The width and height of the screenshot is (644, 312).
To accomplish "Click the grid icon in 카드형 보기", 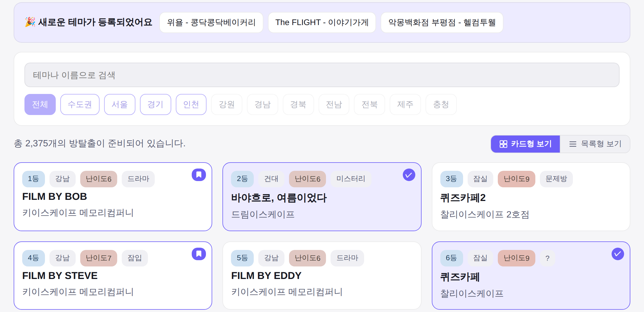I will [x=503, y=144].
